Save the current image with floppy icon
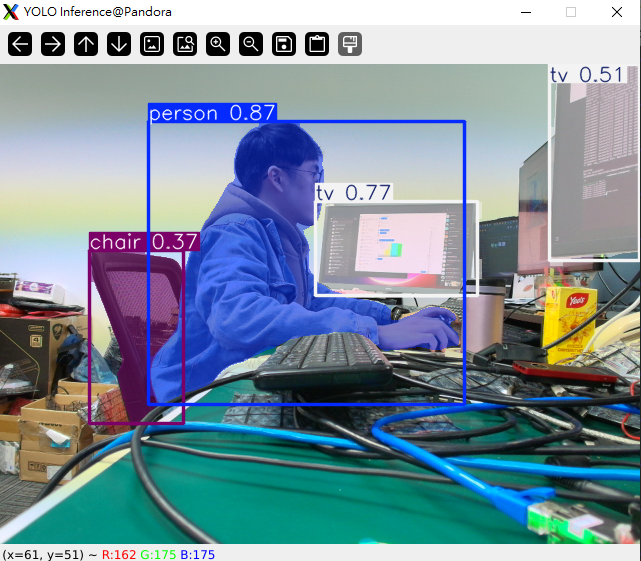Screen dimensions: 641x561 pyautogui.click(x=284, y=44)
